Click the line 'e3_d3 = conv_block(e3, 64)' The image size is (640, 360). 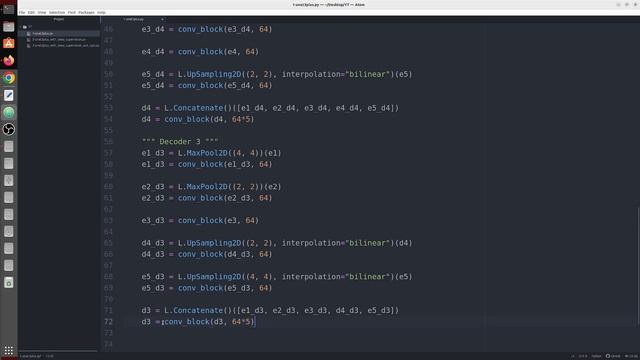(200, 220)
